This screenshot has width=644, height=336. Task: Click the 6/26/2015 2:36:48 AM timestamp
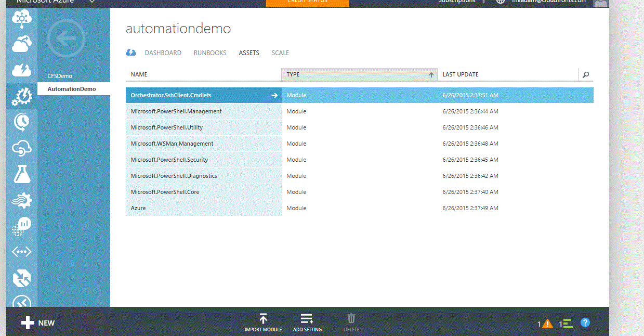coord(470,144)
